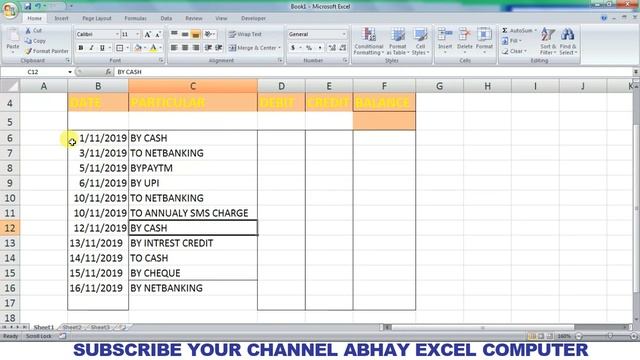Screen dimensions: 640x360
Task: Align cell text to the left
Action: coord(174,48)
